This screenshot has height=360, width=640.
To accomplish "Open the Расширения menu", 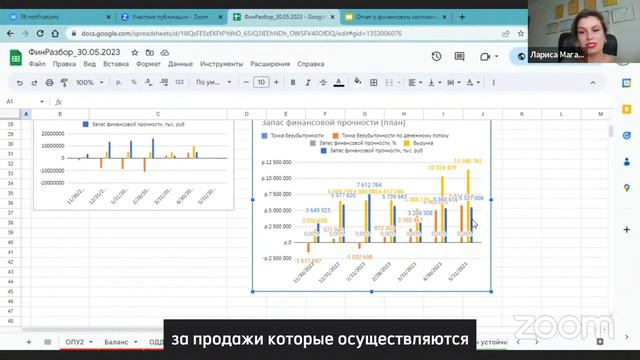I will (x=270, y=64).
